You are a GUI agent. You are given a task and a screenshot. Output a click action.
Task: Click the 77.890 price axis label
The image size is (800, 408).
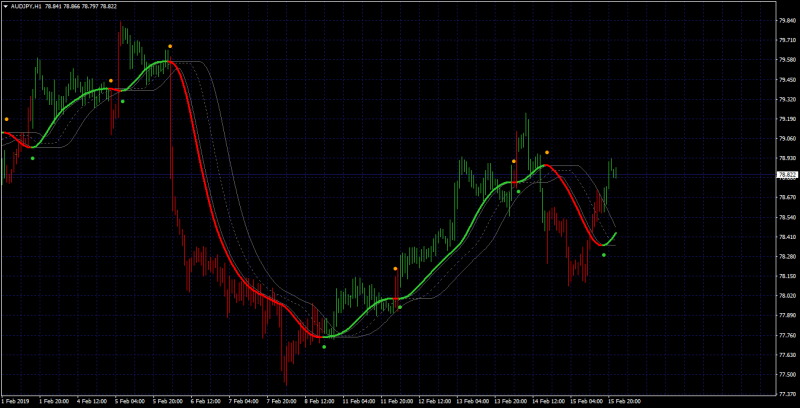click(x=786, y=316)
